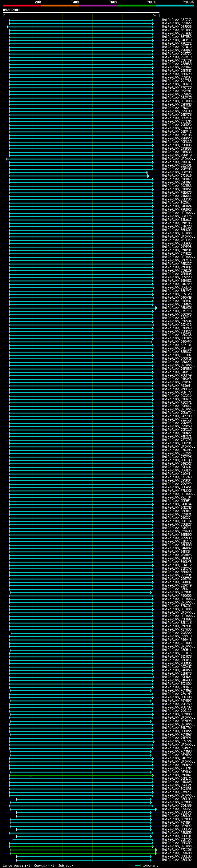
Task: Select hit label UniRef100_P93847
Action: pyautogui.click(x=177, y=67)
